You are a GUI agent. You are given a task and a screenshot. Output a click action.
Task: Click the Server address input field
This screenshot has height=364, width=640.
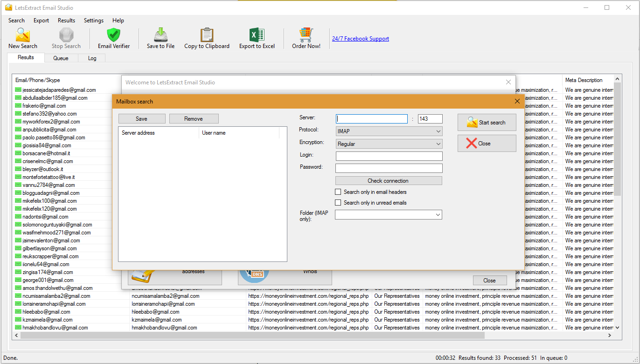372,119
